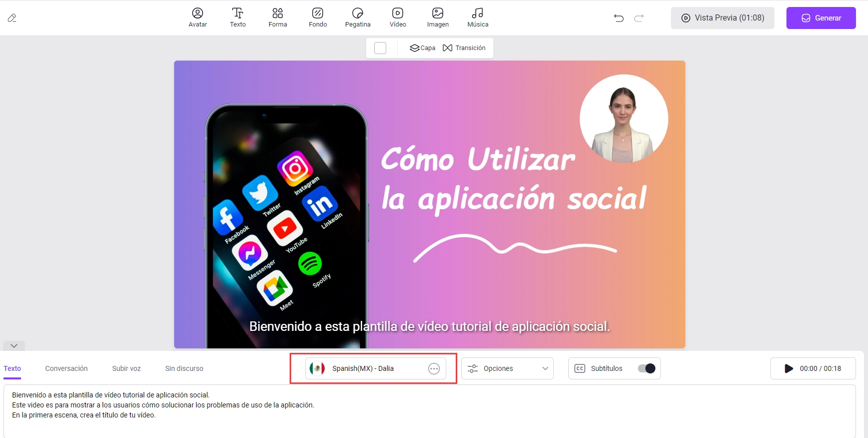The image size is (868, 438).
Task: Undo the last action
Action: coord(619,18)
